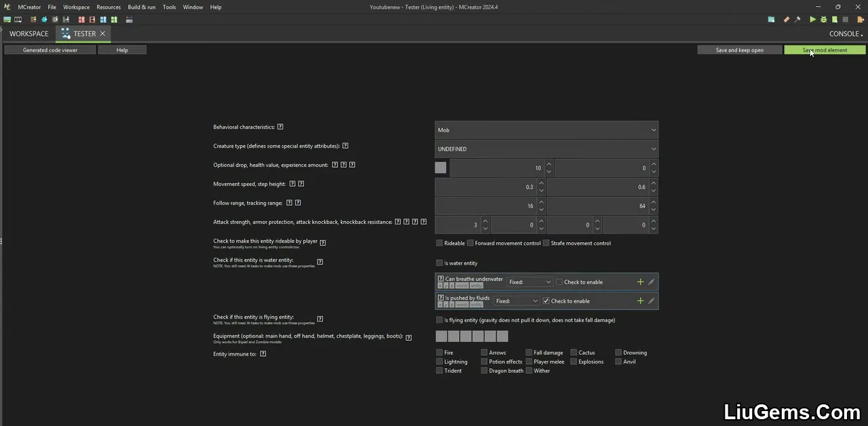This screenshot has width=868, height=426.
Task: Click the pink eraser icon in top toolbar
Action: click(787, 20)
